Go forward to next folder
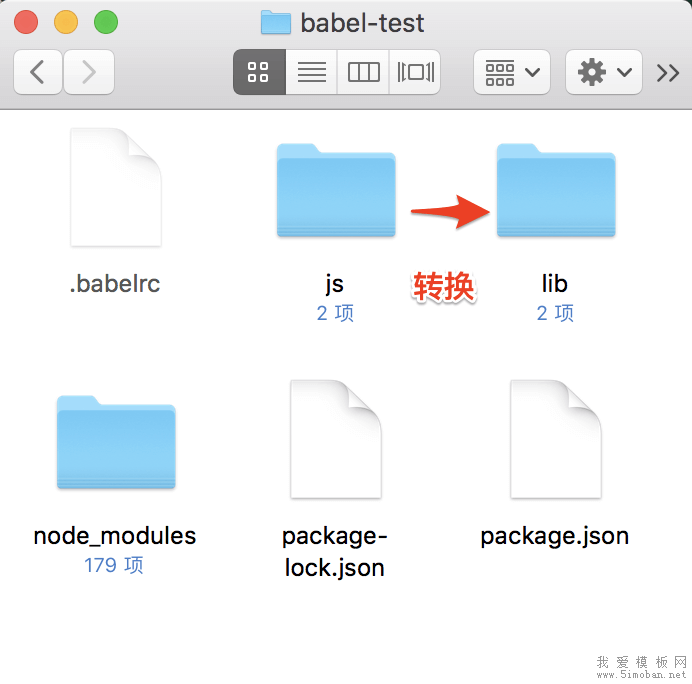692x684 pixels. pos(89,72)
